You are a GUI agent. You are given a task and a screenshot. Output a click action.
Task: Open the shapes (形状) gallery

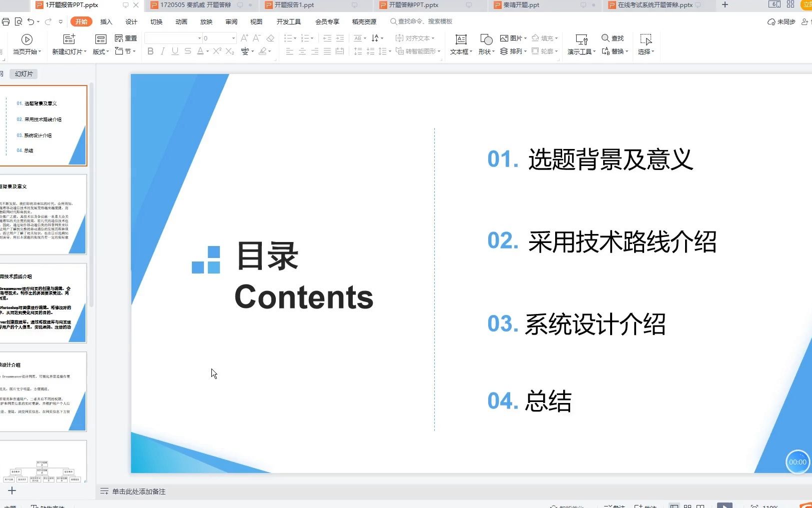[486, 44]
